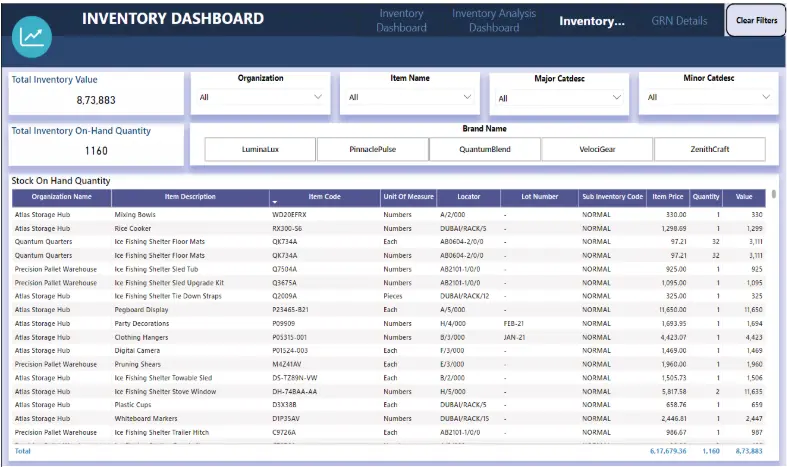Click the Sub Inventory Code column header
The image size is (787, 467).
[x=612, y=197]
